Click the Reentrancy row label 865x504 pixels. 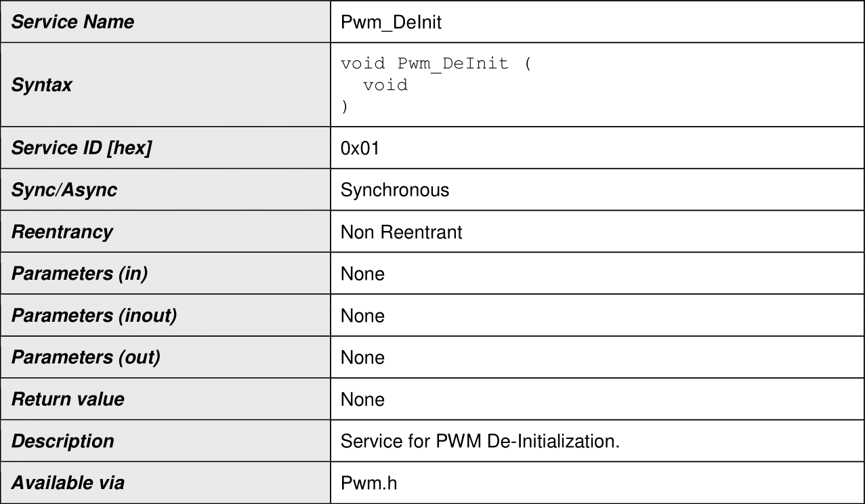click(x=62, y=232)
